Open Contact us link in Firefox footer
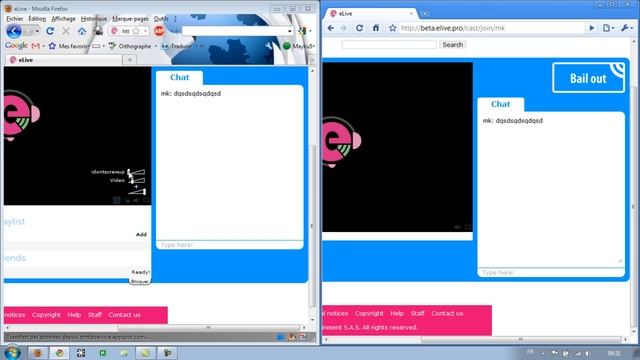The width and height of the screenshot is (640, 360). point(124,315)
